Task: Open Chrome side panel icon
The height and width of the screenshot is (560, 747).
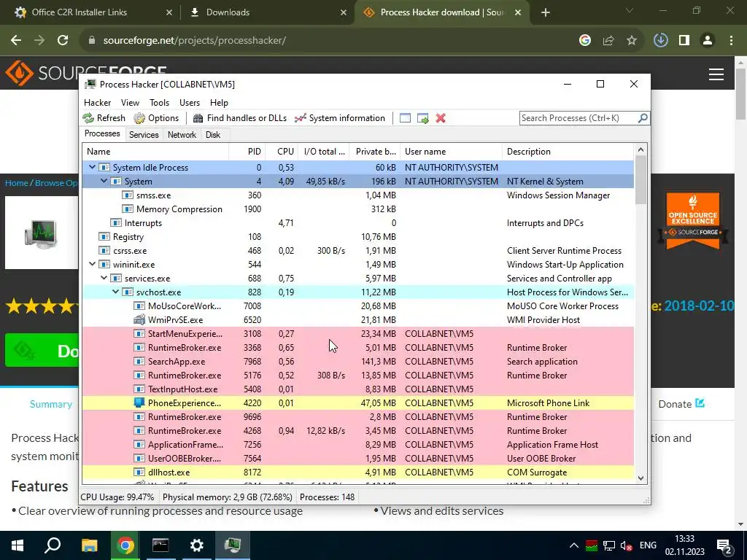Action: 684,41
